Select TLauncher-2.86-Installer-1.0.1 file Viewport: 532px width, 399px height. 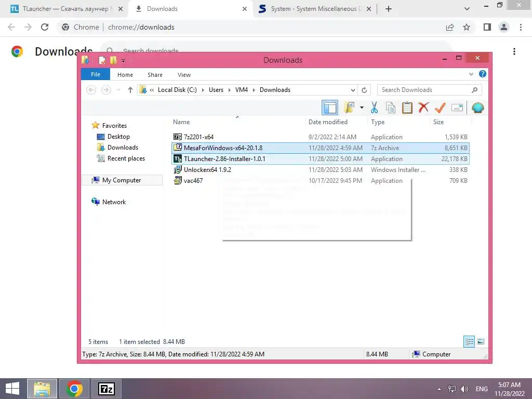click(320, 159)
